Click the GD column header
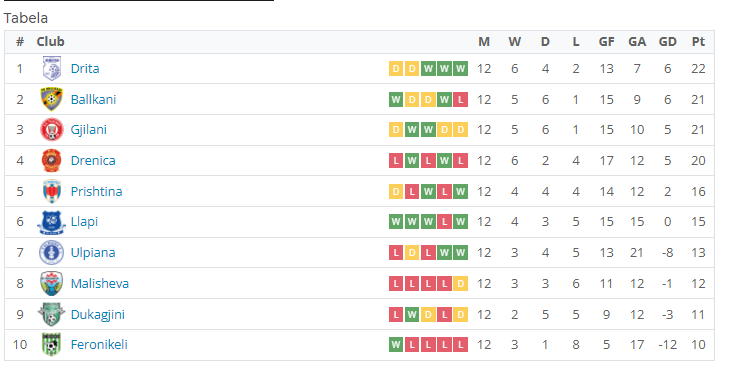The height and width of the screenshot is (371, 755). tap(667, 42)
